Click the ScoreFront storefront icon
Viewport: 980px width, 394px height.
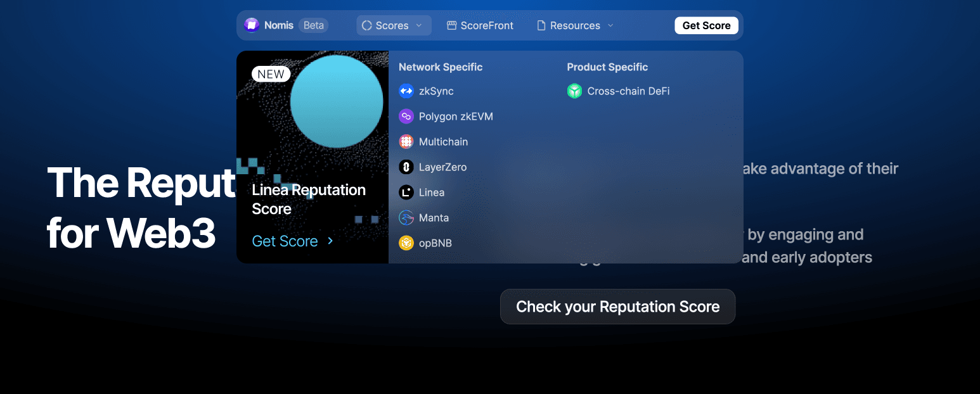tap(451, 26)
